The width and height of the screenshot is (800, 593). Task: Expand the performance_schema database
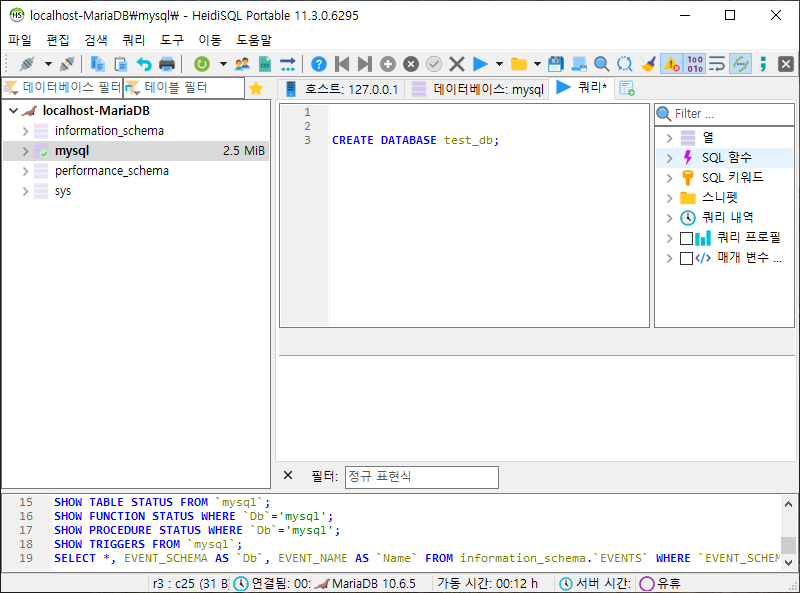[x=26, y=171]
